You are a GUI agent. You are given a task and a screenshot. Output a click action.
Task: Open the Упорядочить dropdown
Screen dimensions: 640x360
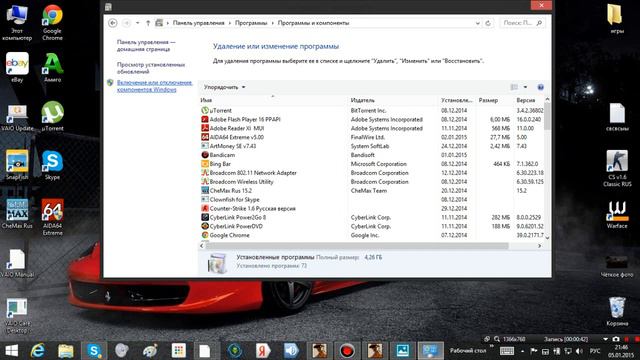(224, 87)
